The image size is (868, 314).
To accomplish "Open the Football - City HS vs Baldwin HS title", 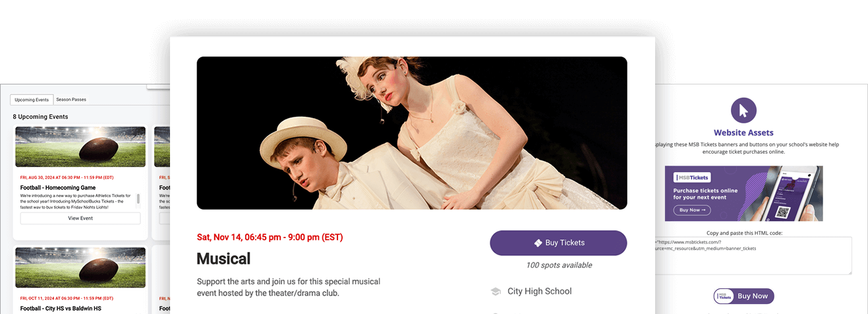I will coord(61,309).
